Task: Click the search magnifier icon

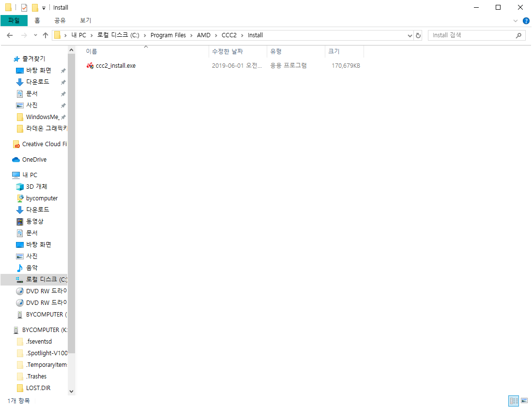Action: pyautogui.click(x=518, y=35)
